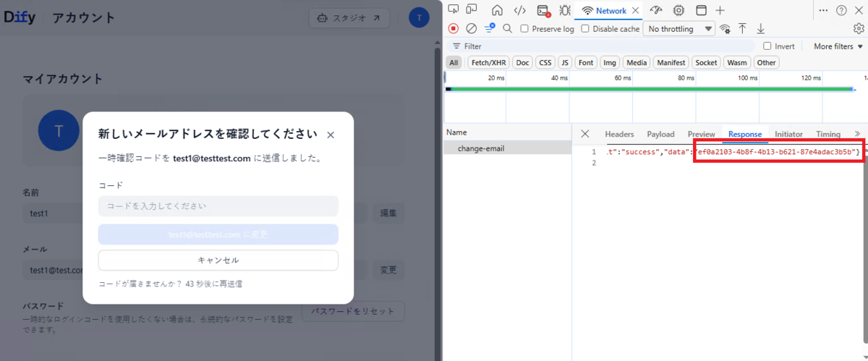Filter requests by Manifest type

point(671,63)
